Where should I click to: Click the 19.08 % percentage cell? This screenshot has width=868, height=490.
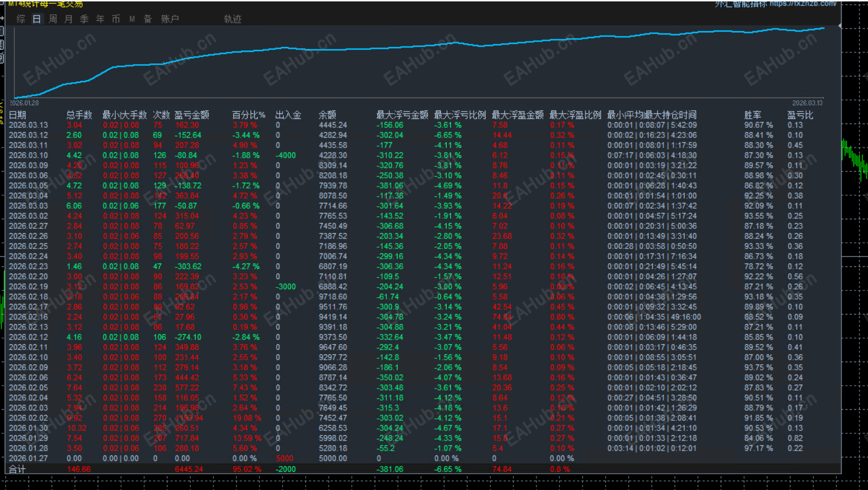tap(247, 418)
